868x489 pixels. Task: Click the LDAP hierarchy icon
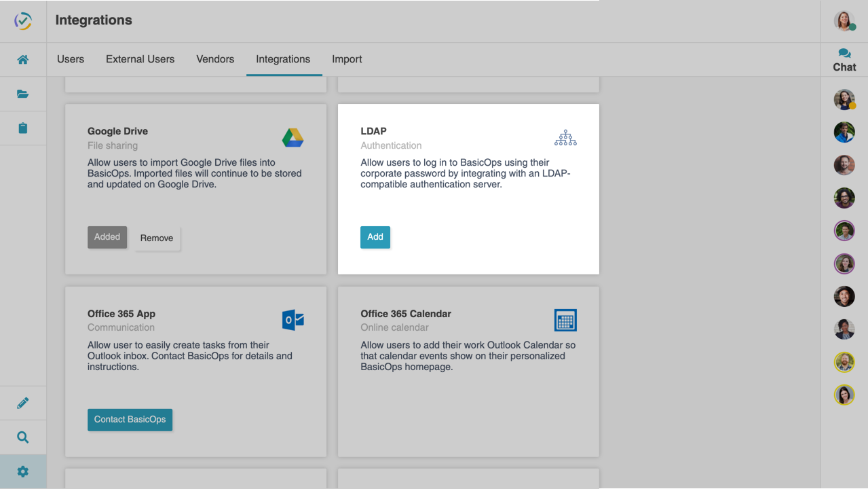pos(565,138)
